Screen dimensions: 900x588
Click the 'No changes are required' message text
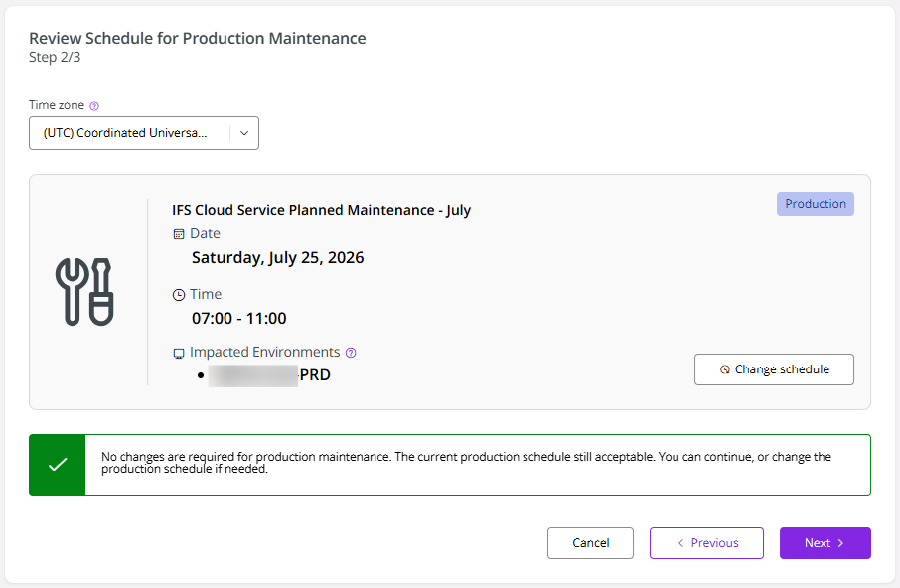point(466,463)
